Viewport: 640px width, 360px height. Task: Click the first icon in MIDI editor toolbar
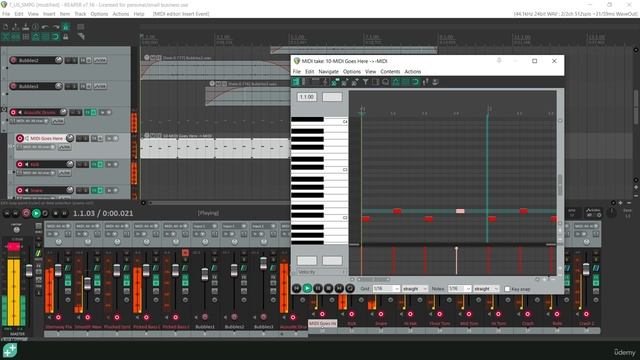click(296, 82)
